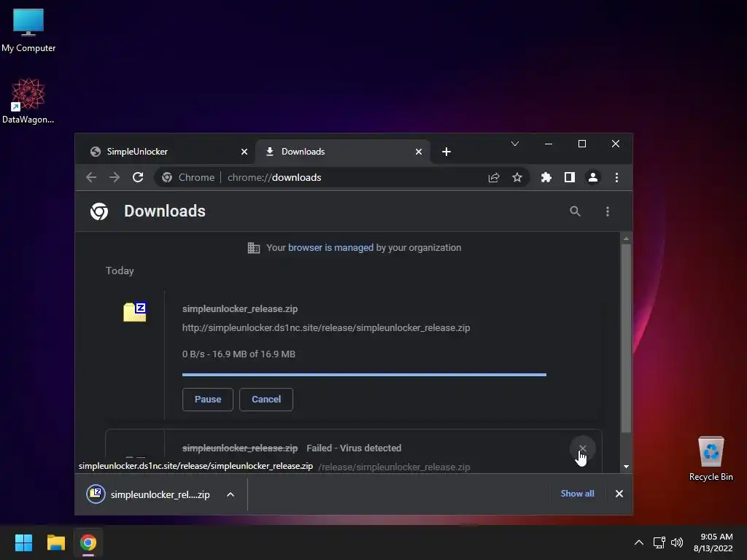Expand the download shelf item options chevron

pyautogui.click(x=231, y=494)
